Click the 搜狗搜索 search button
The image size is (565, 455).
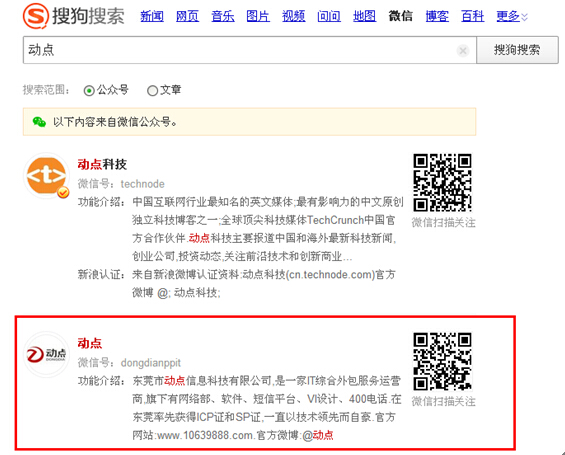(517, 50)
